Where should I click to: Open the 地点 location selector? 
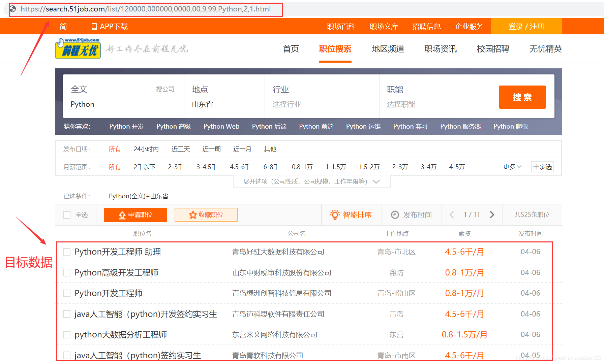224,96
